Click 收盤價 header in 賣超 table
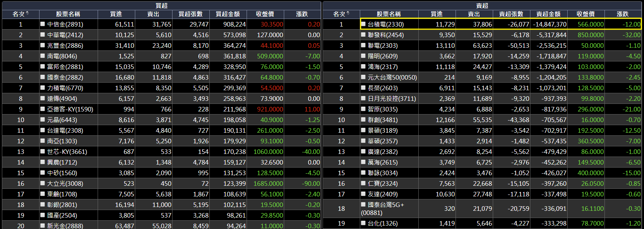The height and width of the screenshot is (229, 644). (585, 14)
